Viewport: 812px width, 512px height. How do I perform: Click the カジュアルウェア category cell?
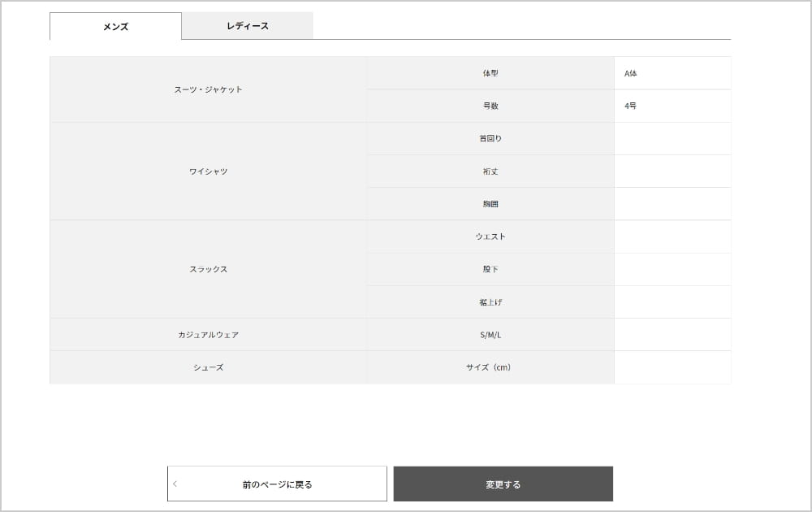[208, 335]
